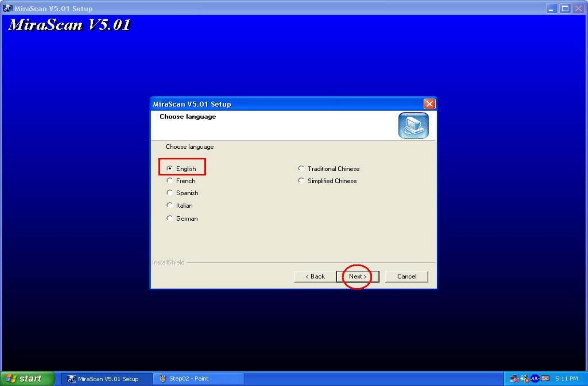Click the network connection tray icon
The width and height of the screenshot is (588, 386).
click(x=514, y=379)
